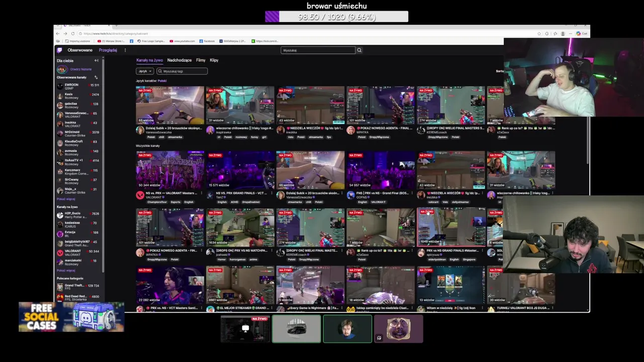This screenshot has height=362, width=644.
Task: Expand Pokaż więcej under Kanały na żywo list
Action: [x=66, y=270]
